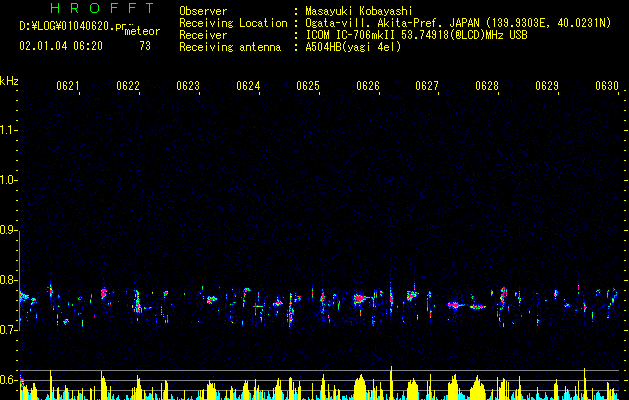Click the bright meteor echo near 0626
Image resolution: width=629 pixels, height=400 pixels.
click(x=360, y=298)
